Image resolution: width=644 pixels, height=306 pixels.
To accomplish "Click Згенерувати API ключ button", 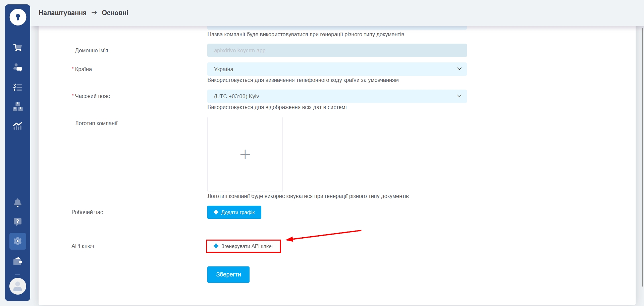I will 244,246.
